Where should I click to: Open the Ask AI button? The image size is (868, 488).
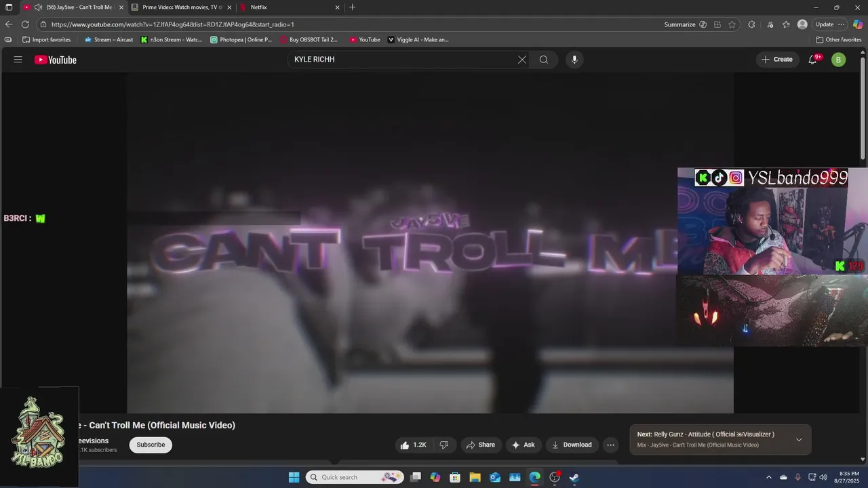tap(524, 445)
